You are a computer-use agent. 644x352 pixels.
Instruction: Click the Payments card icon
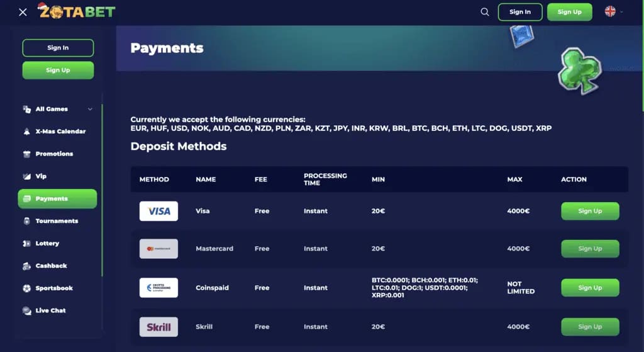[x=26, y=198]
